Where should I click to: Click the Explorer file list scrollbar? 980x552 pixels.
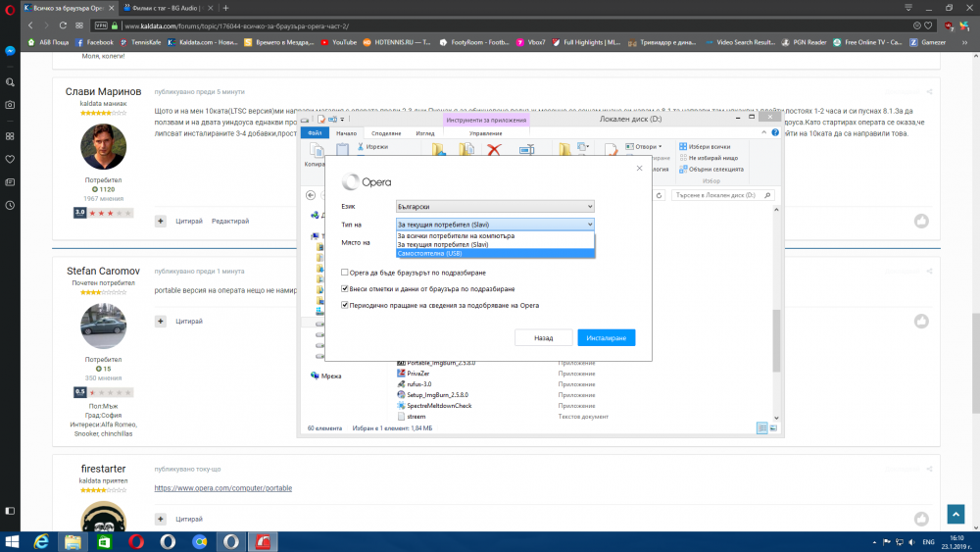tap(776, 340)
